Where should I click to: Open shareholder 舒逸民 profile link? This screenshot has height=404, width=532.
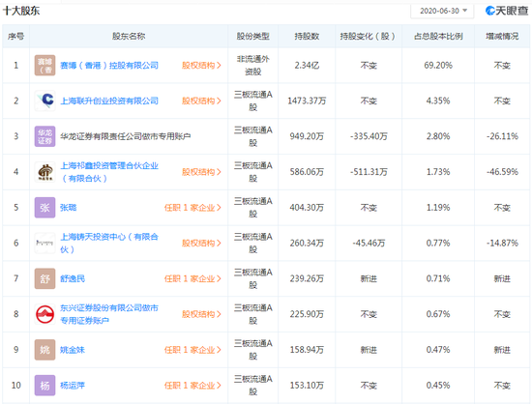pyautogui.click(x=73, y=278)
